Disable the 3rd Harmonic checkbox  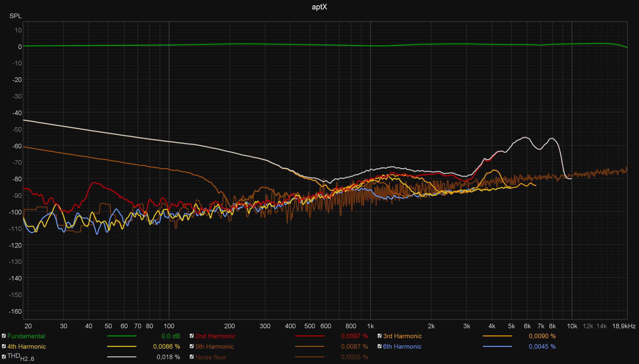pyautogui.click(x=380, y=336)
